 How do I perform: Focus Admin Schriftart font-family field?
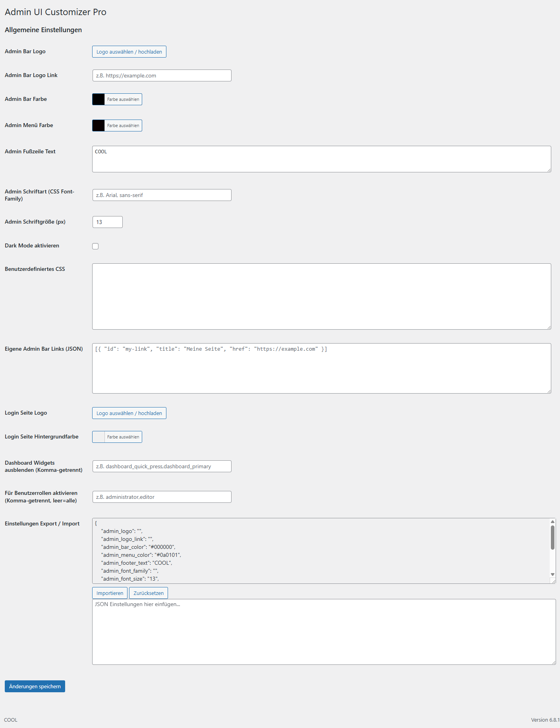tap(162, 195)
